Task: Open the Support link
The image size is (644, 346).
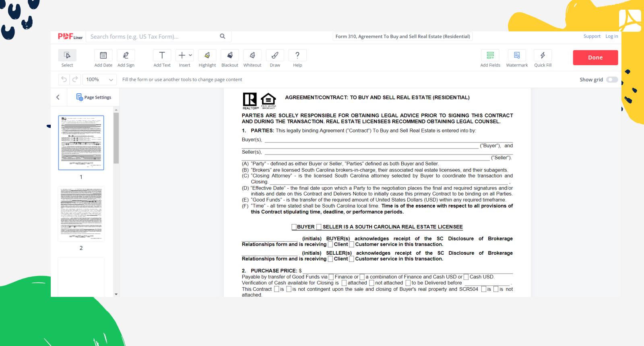Action: pyautogui.click(x=592, y=36)
